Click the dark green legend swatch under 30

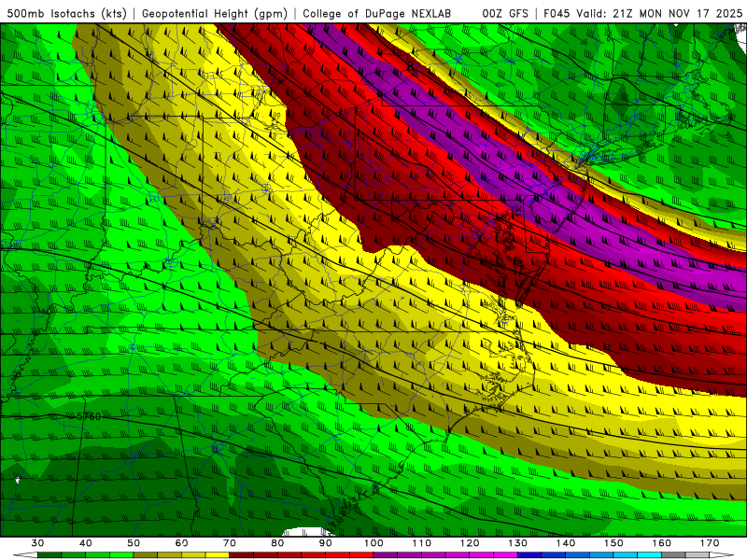[x=49, y=555]
